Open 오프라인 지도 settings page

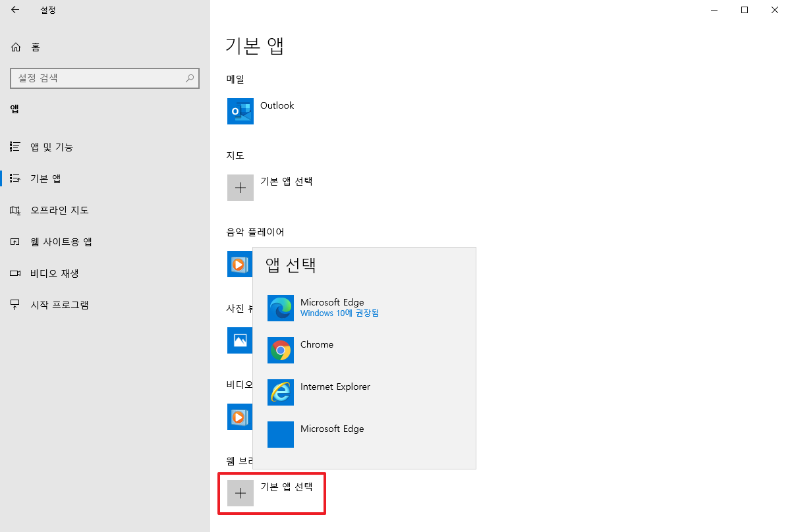(59, 210)
